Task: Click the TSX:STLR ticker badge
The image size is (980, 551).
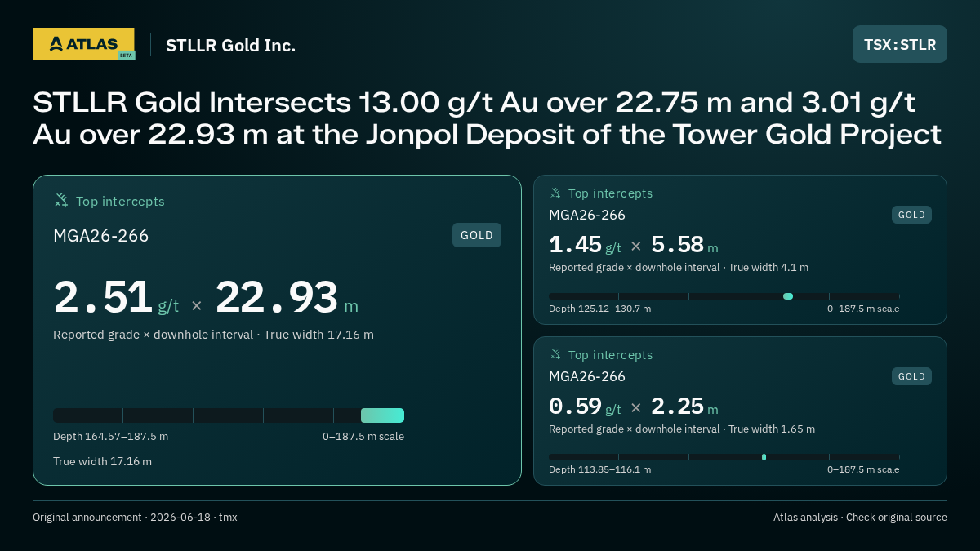Action: click(900, 44)
